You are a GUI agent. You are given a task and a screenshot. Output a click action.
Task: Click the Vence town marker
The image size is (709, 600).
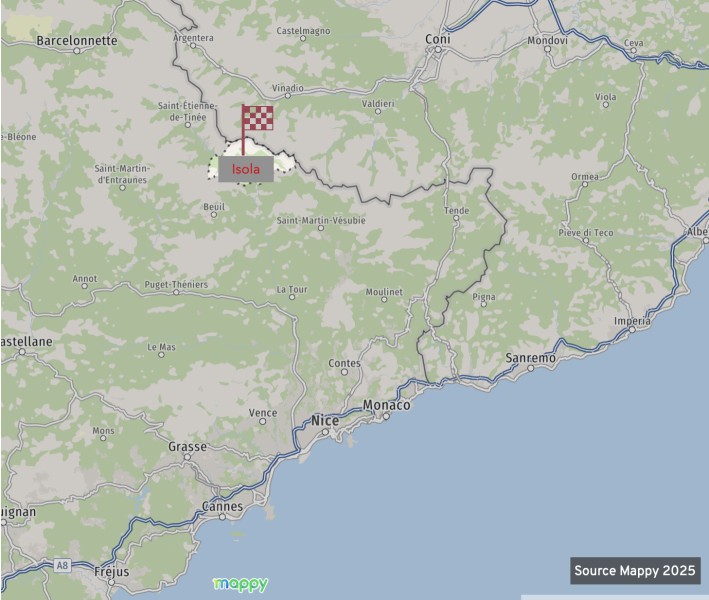(x=263, y=421)
